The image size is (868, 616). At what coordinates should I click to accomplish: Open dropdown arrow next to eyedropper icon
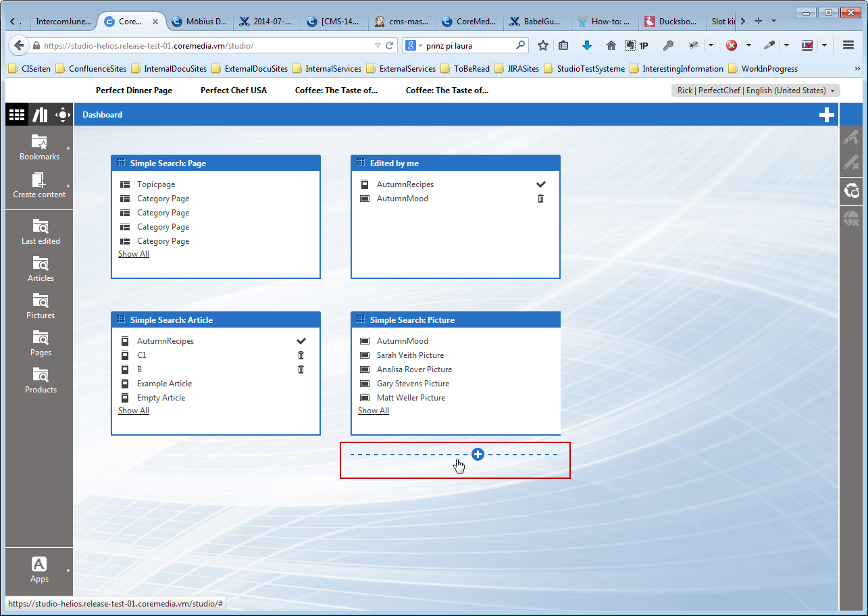(786, 45)
